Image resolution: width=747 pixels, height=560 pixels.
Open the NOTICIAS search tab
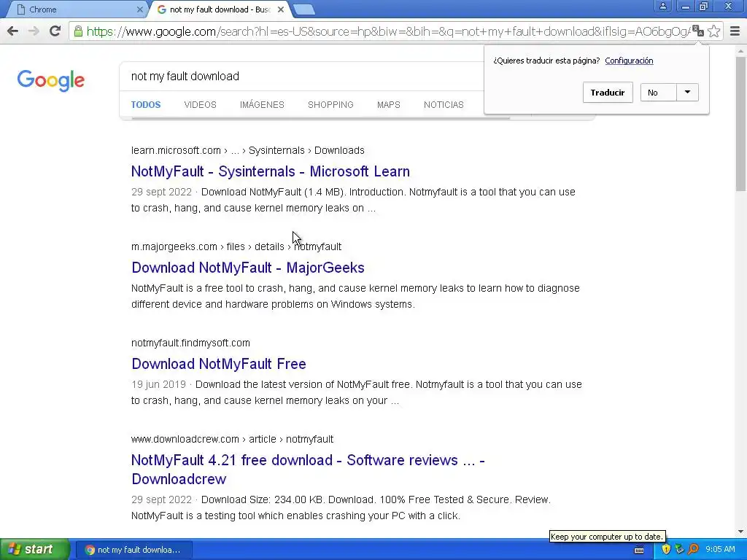(x=444, y=105)
